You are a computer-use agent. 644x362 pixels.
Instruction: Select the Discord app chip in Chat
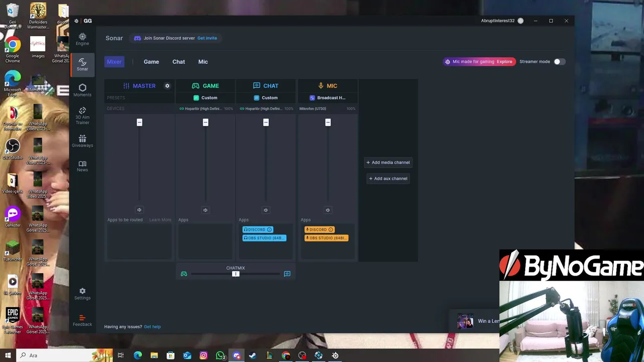tap(258, 230)
